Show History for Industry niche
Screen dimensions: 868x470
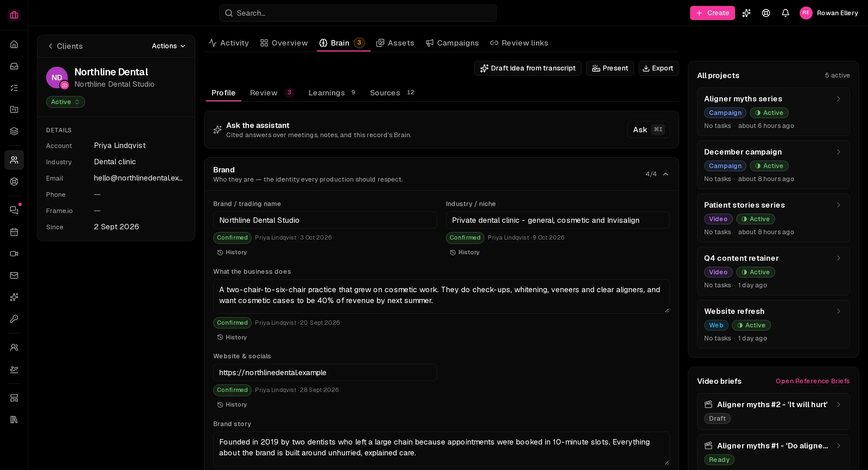click(465, 252)
